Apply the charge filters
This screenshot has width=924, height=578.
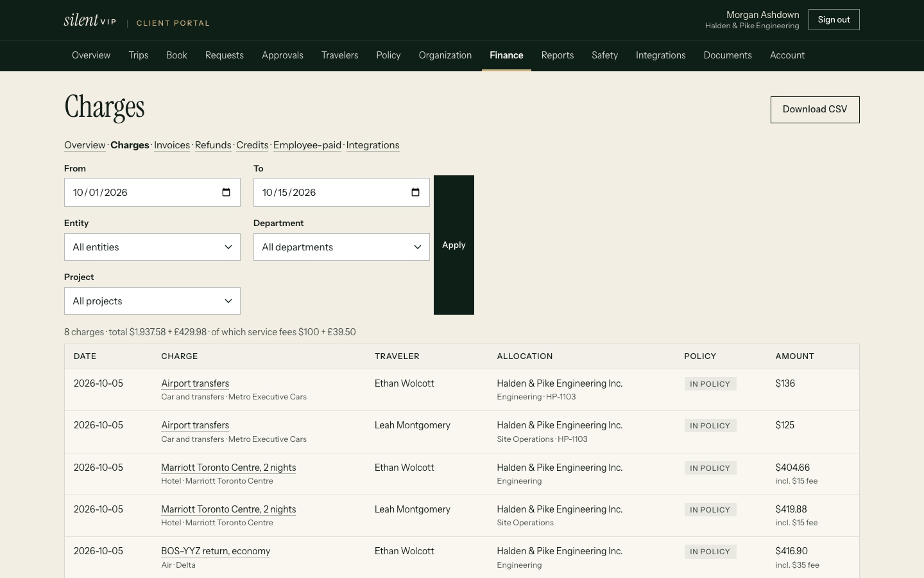click(x=454, y=245)
